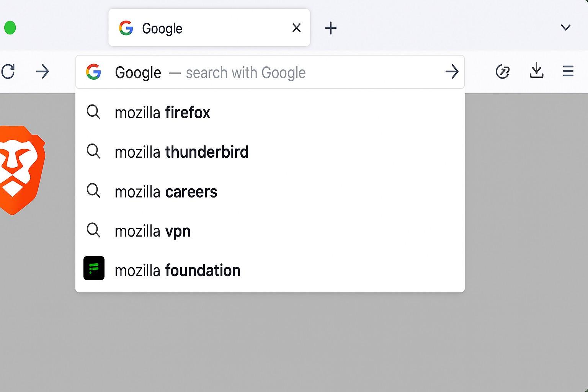The height and width of the screenshot is (392, 588).
Task: Click the Google logo in address bar
Action: click(x=93, y=72)
